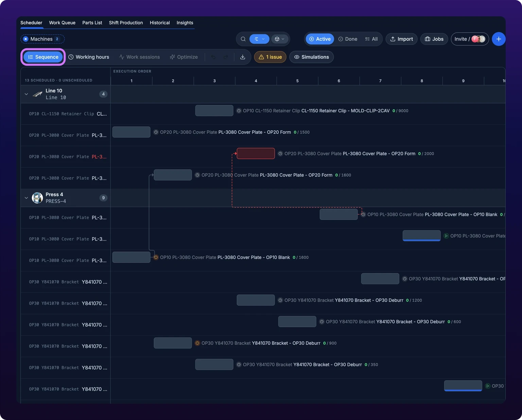
Task: Click the Import button
Action: click(401, 39)
